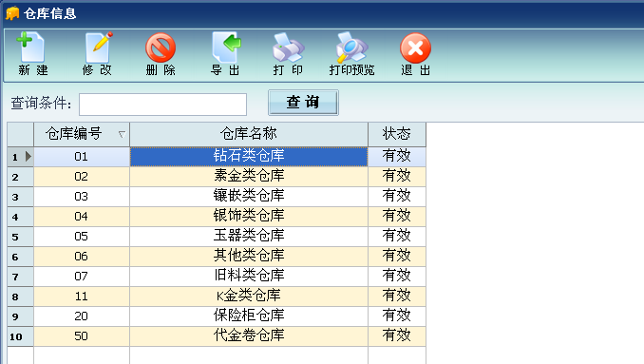Screen dimensions: 644x364
Task: Sort by the 仓库编号 column header
Action: [x=82, y=134]
